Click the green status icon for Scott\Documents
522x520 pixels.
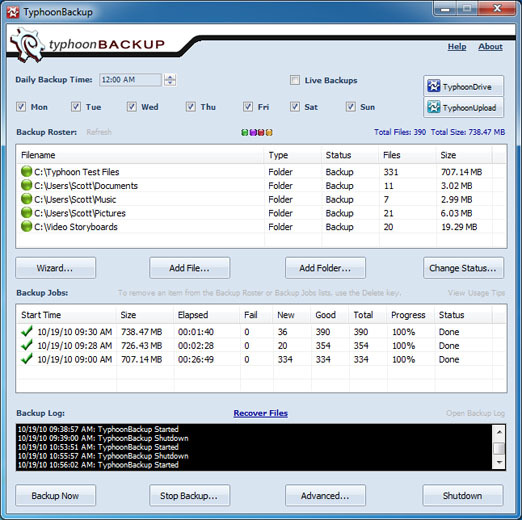point(26,185)
